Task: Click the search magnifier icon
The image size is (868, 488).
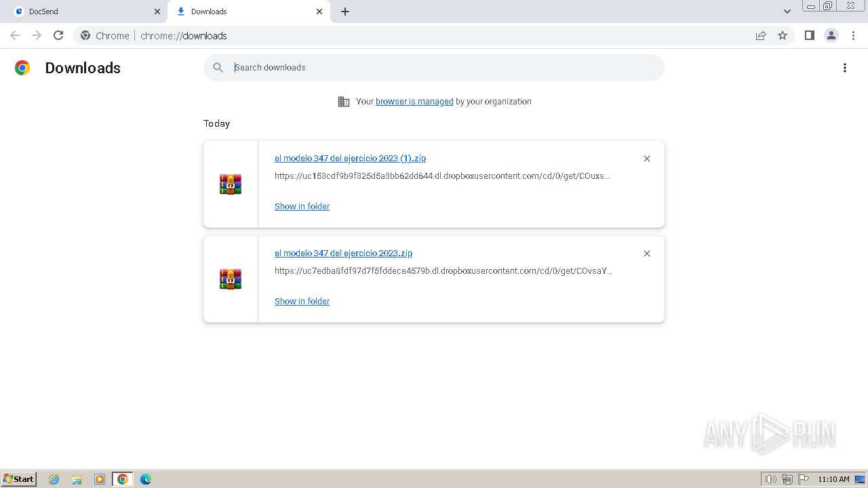Action: click(218, 68)
